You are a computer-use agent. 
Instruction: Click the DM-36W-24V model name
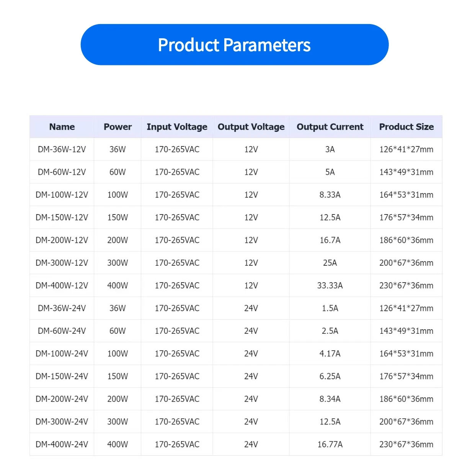[x=62, y=308]
